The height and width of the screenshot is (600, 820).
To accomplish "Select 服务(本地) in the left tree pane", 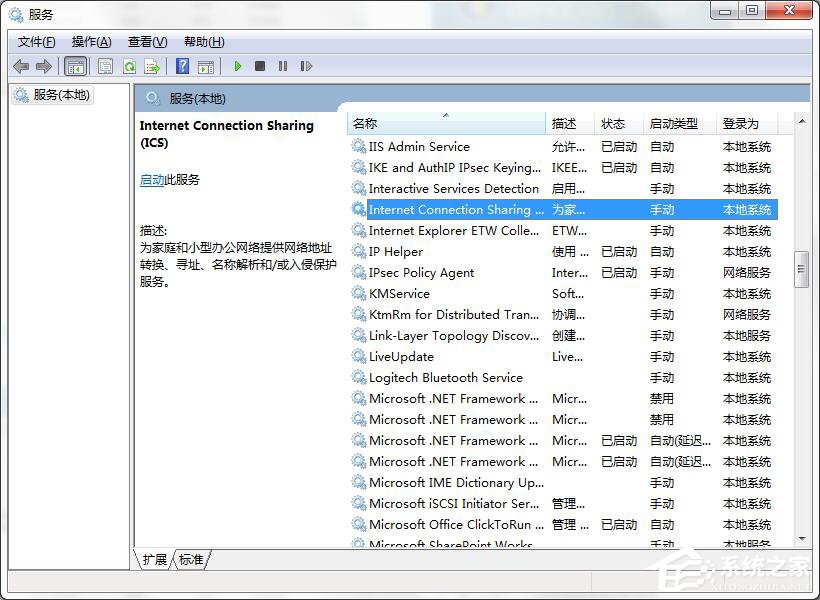I will (57, 95).
